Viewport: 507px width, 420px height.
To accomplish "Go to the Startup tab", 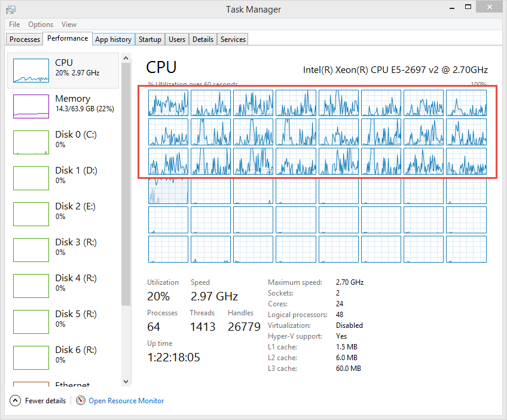I will coord(149,39).
